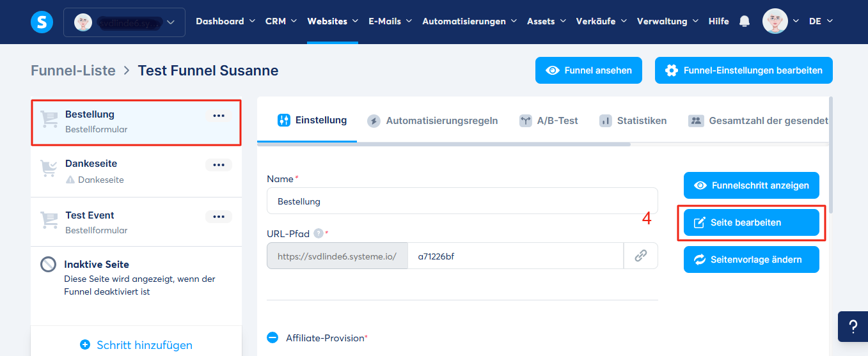Click the URL-Pfad help question mark icon

tap(319, 233)
